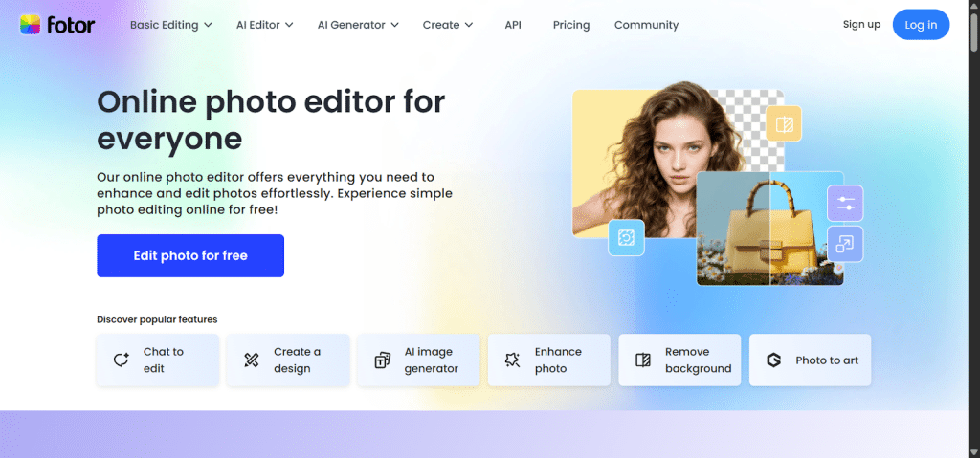Click the Sign up link
Screen dimensions: 980x458
tap(861, 24)
